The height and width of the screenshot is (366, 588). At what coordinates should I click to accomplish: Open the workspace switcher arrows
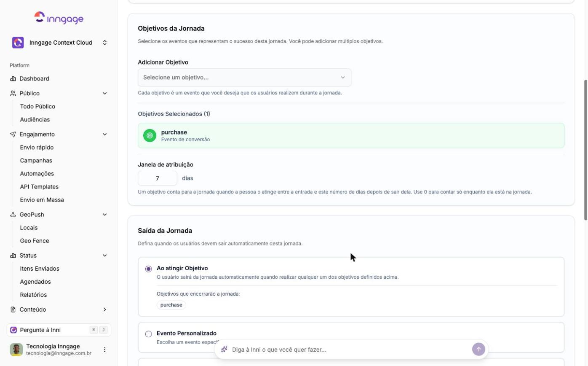105,43
